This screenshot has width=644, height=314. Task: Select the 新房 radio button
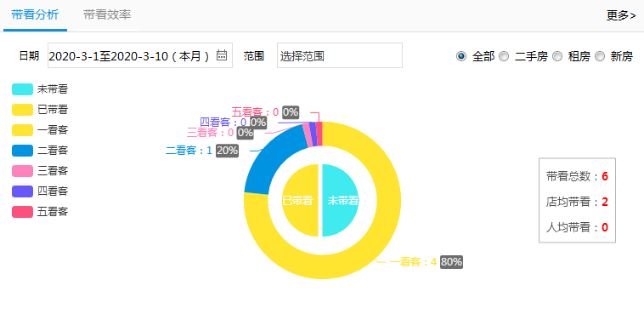600,56
